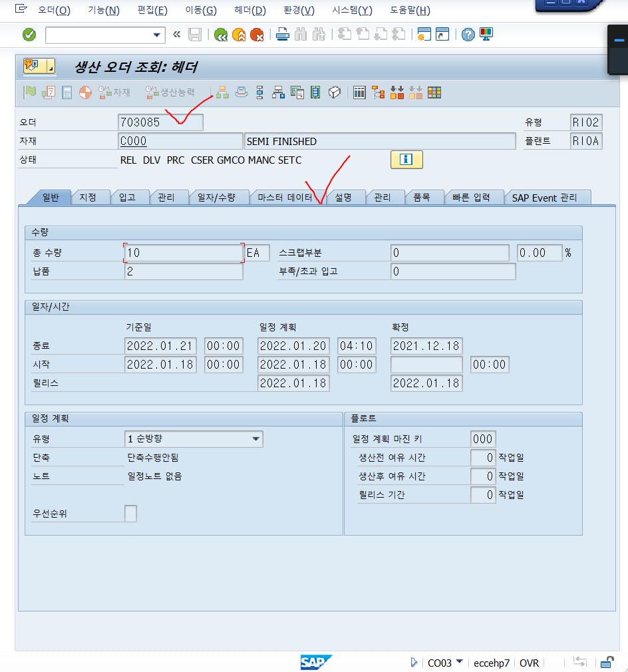Click the First Page icon
628x672 pixels.
point(345,35)
